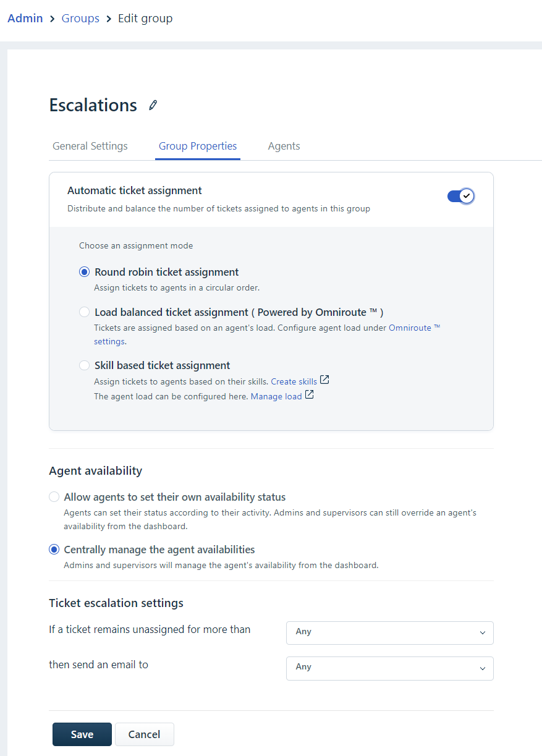Expand the send an email to dropdown
Screen dimensions: 542x756
[389, 668]
